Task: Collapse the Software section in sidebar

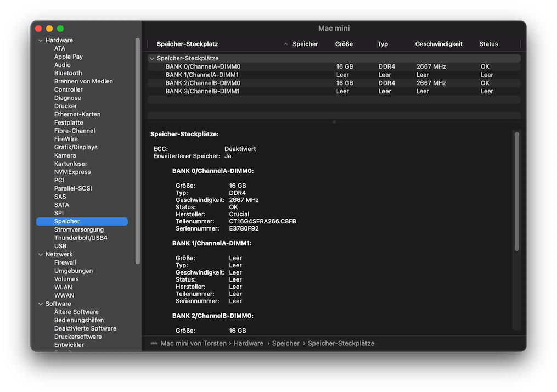Action: (41, 304)
